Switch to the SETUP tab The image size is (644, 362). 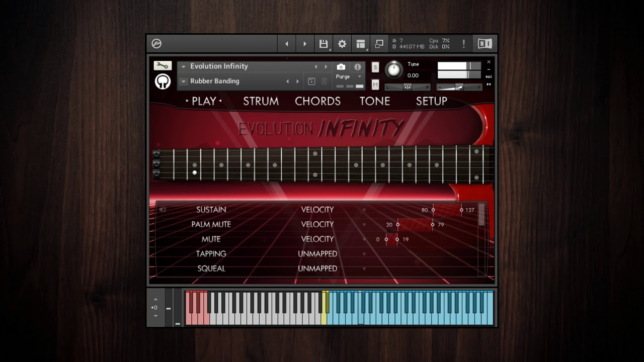click(431, 101)
